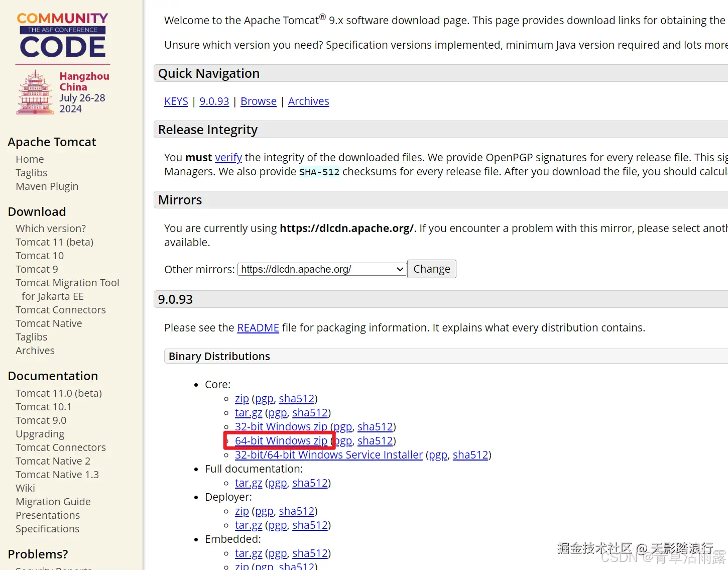Follow the verify link under Release Integrity
The height and width of the screenshot is (570, 728).
coord(228,158)
